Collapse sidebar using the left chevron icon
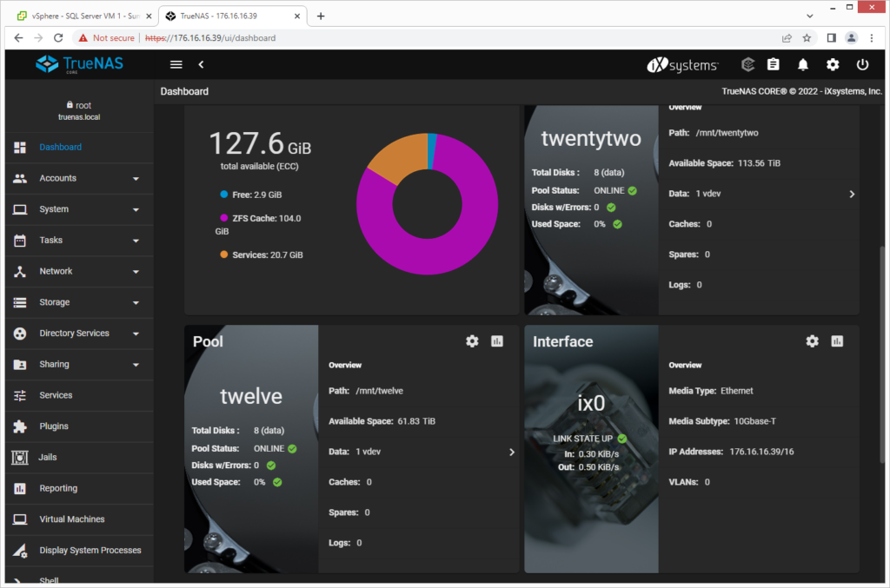Image resolution: width=890 pixels, height=588 pixels. coord(201,64)
